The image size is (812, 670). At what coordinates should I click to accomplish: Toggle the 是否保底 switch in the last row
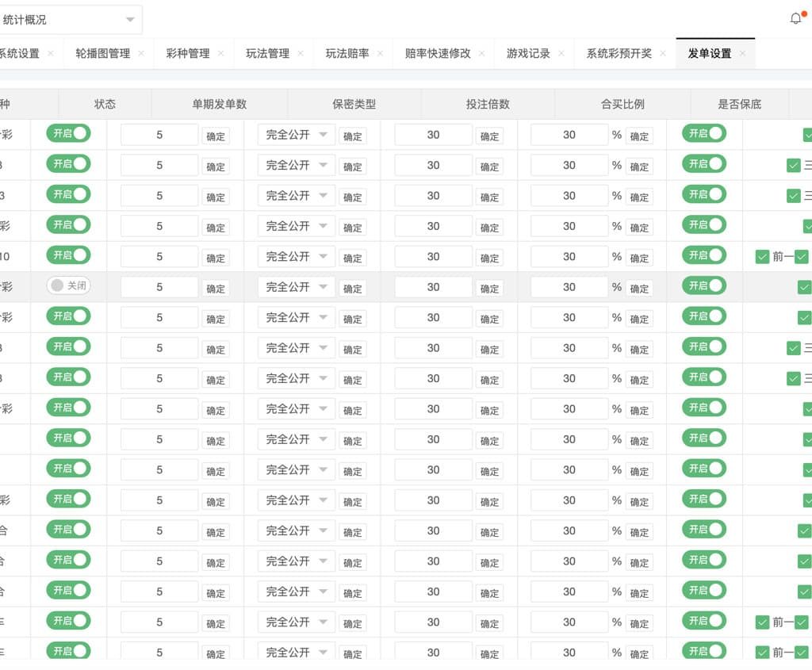click(x=703, y=652)
